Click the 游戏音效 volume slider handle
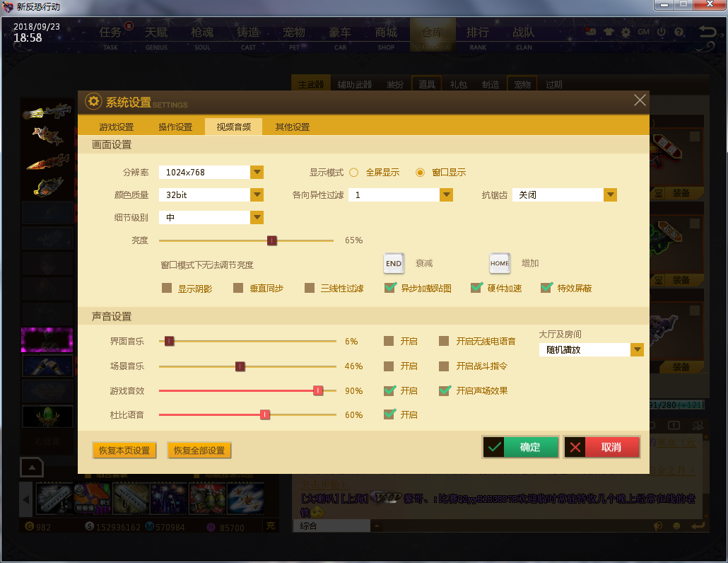This screenshot has height=563, width=728. (x=318, y=390)
